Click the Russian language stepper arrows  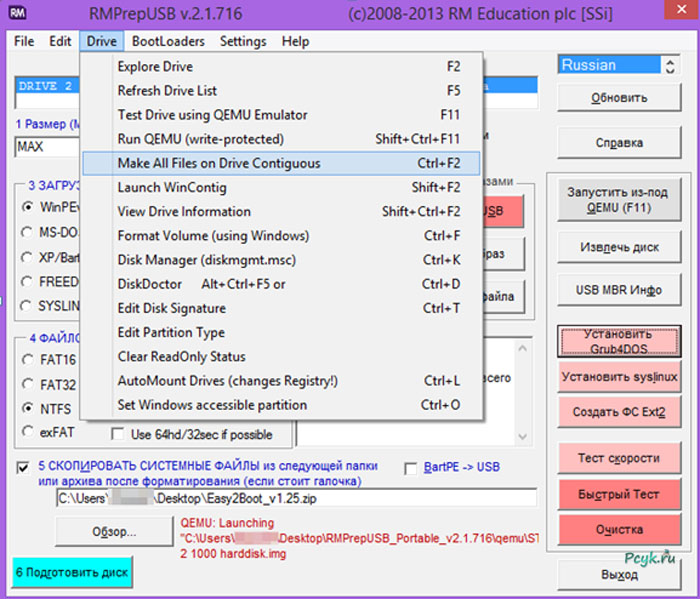pyautogui.click(x=670, y=65)
